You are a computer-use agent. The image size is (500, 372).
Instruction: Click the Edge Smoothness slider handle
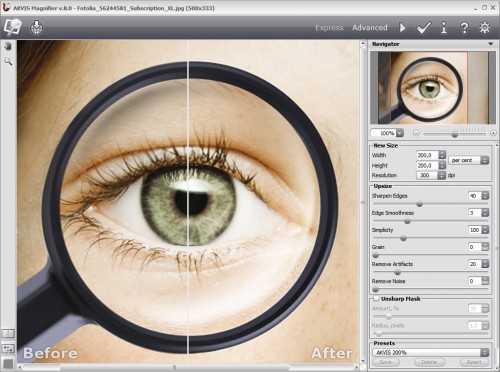pos(407,221)
